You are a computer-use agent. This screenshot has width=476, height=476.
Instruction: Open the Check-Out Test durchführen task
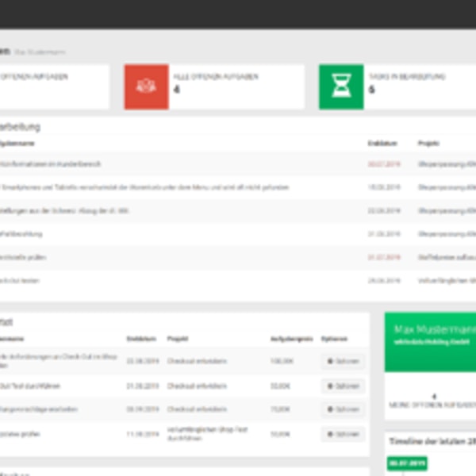tap(30, 386)
